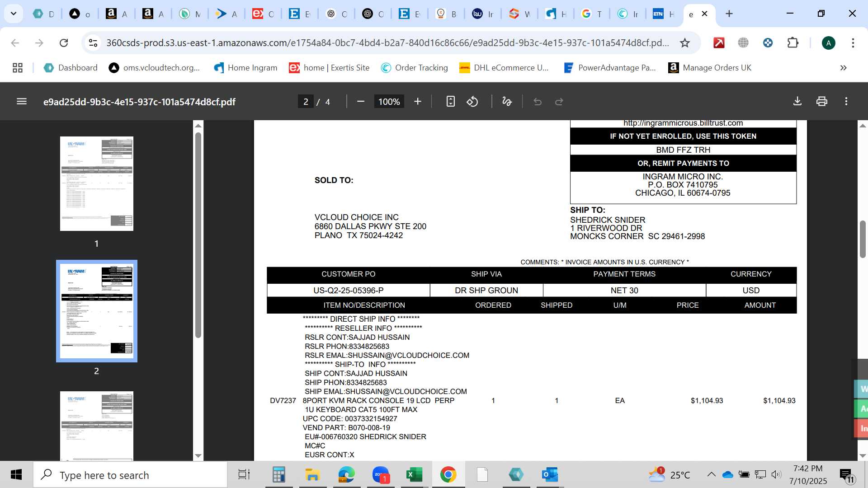Open Calculator from the taskbar
The image size is (868, 488).
coord(278,474)
